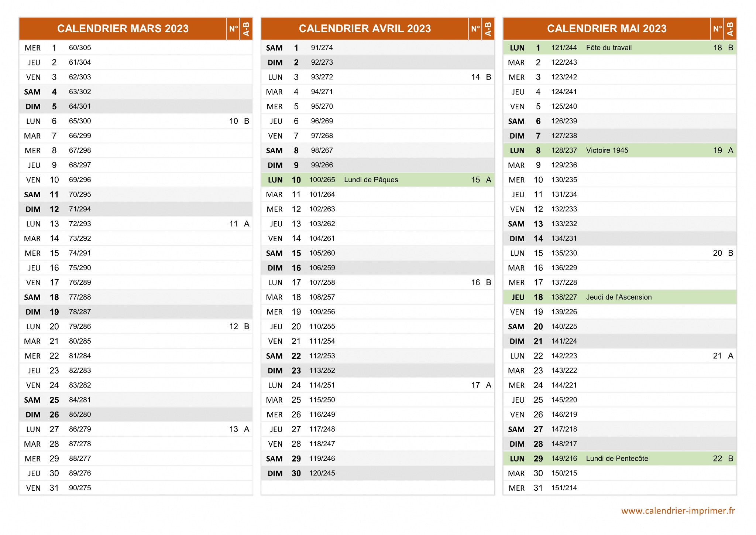The width and height of the screenshot is (756, 535).
Task: Click week number 10 in March
Action: click(x=234, y=121)
